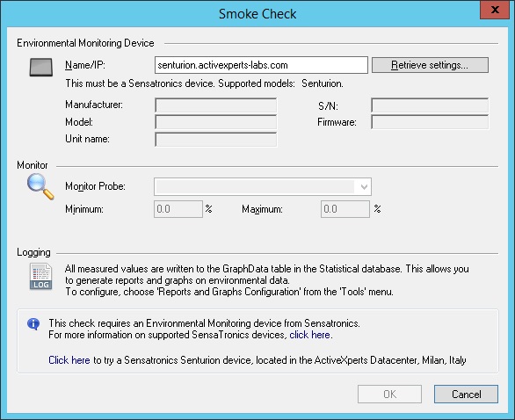Click the monitoring device icon
Viewport: 515px width, 420px height.
pyautogui.click(x=41, y=68)
